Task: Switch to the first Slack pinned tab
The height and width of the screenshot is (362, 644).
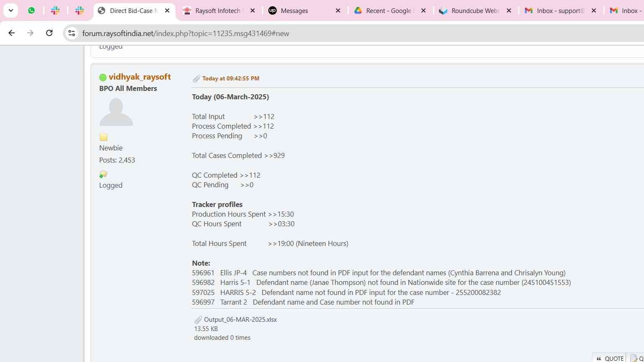Action: coord(55,10)
